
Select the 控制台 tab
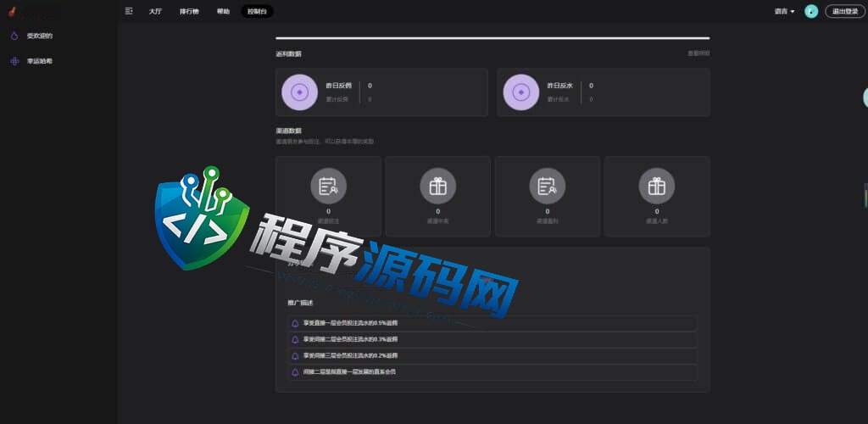pyautogui.click(x=257, y=11)
